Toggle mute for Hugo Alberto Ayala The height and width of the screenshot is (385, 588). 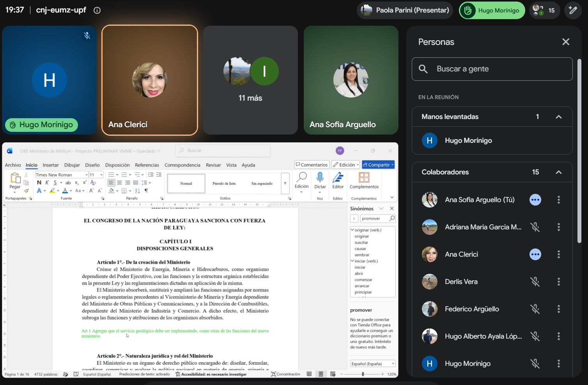tap(535, 336)
